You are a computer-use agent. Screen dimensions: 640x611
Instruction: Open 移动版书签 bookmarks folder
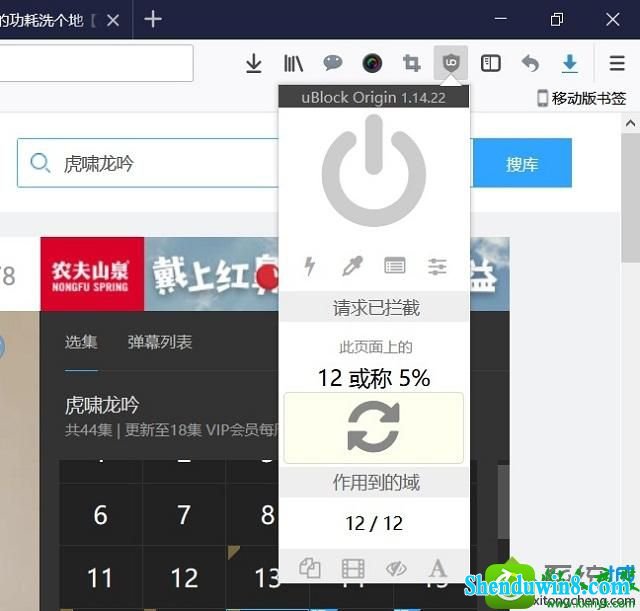(x=582, y=98)
